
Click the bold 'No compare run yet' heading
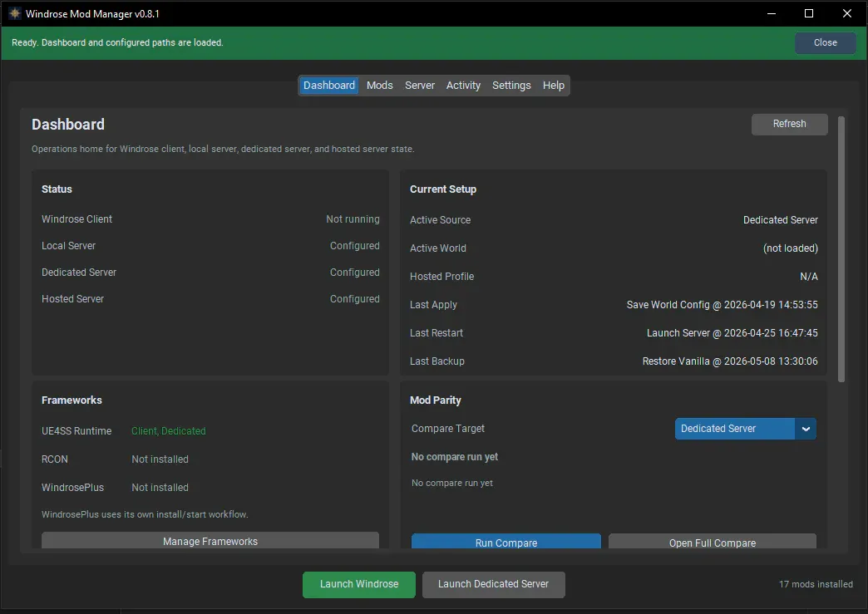click(455, 457)
